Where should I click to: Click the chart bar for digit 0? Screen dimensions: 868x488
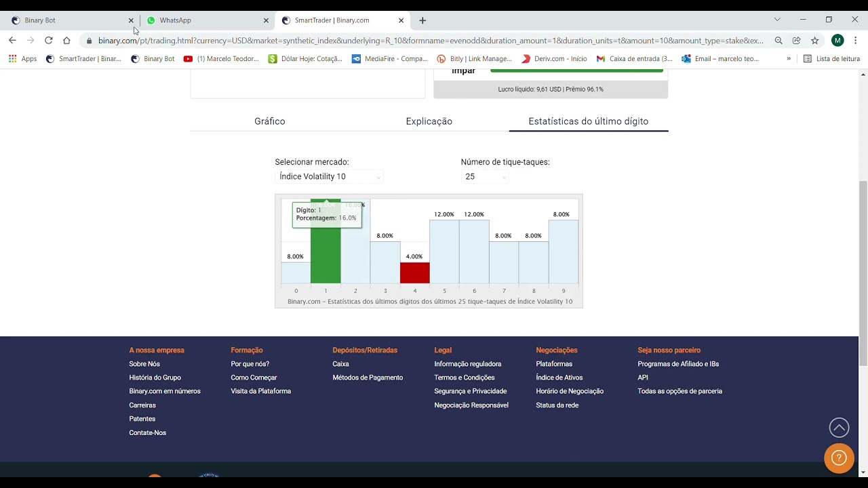(296, 272)
